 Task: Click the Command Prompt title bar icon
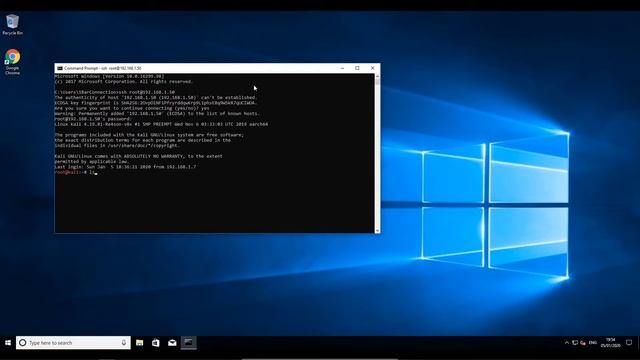(x=60, y=68)
